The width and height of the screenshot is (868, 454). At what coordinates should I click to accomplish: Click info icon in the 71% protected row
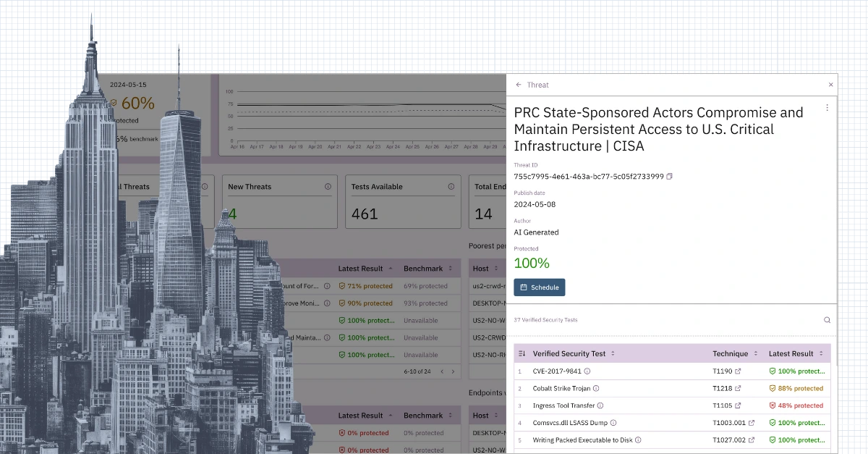click(x=327, y=286)
